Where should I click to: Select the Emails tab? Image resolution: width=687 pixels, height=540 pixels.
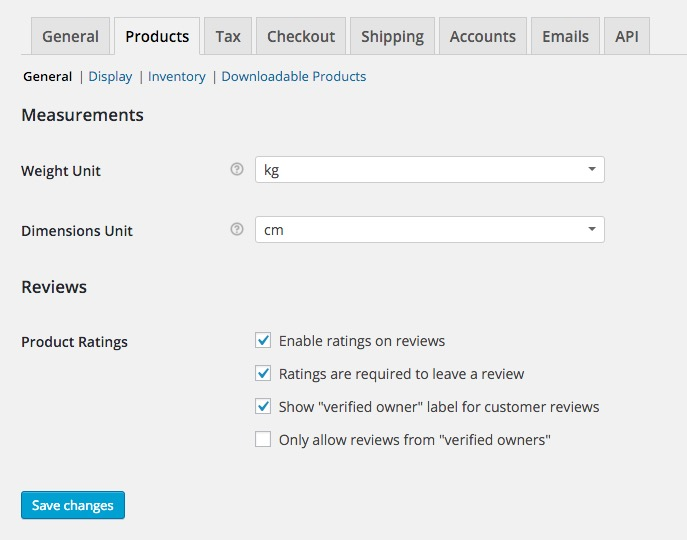point(565,37)
